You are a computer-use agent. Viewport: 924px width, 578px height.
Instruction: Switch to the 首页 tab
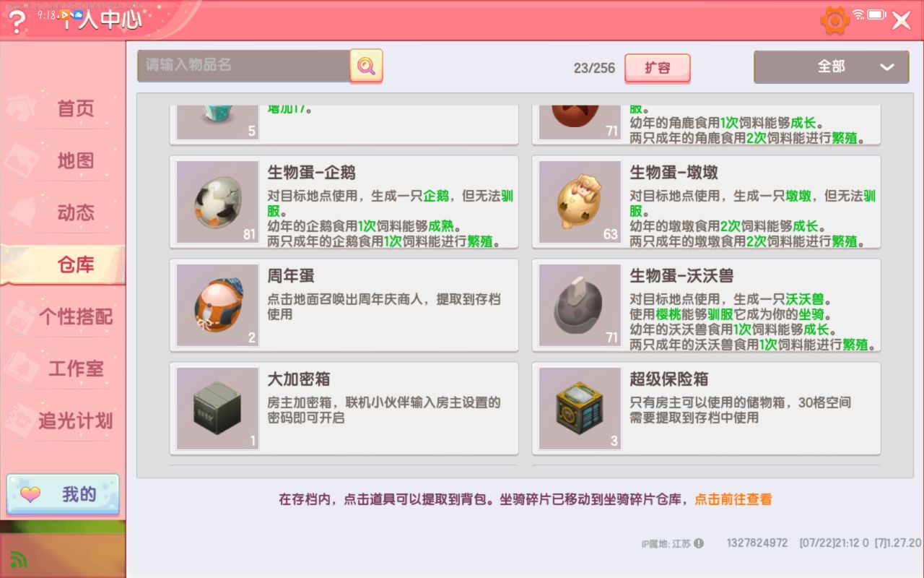click(75, 109)
